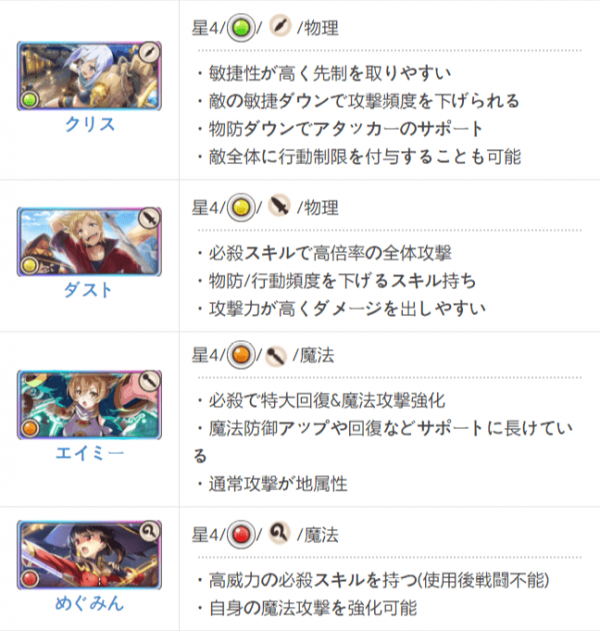600x631 pixels.
Task: Open the ダスト character link
Action: pos(89,290)
